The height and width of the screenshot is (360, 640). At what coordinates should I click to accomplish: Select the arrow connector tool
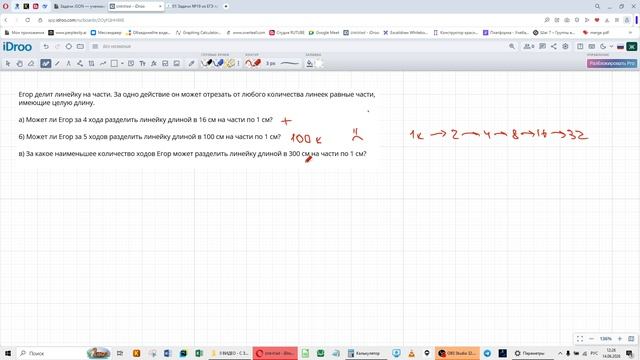103,63
